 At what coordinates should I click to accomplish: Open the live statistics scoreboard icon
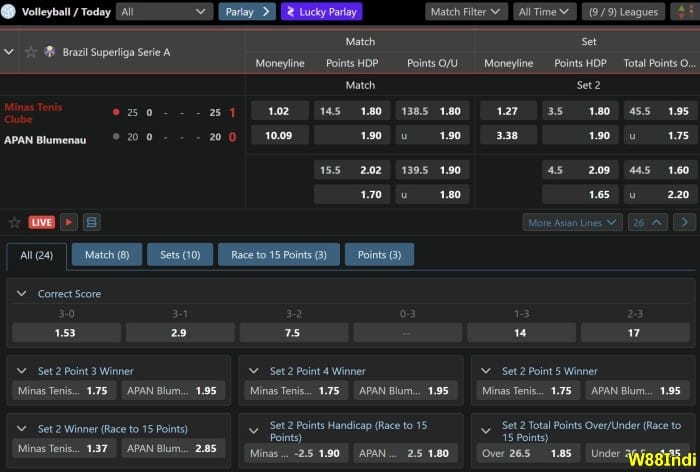coord(91,222)
